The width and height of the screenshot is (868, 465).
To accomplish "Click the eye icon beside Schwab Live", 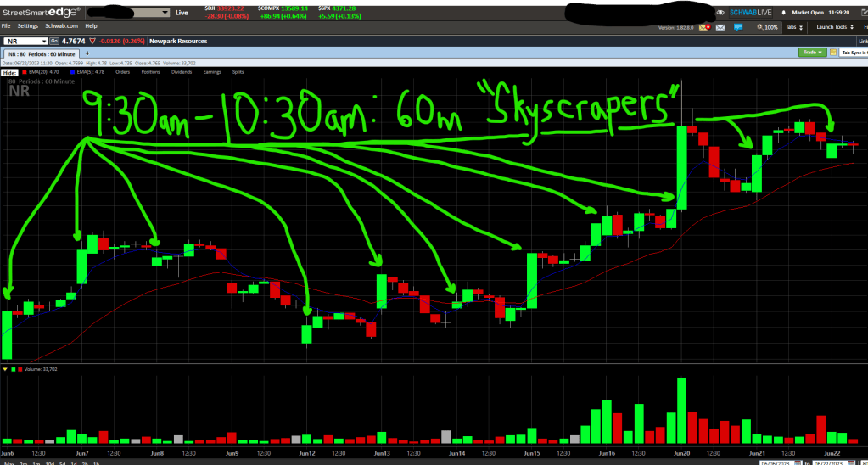I will (x=720, y=13).
